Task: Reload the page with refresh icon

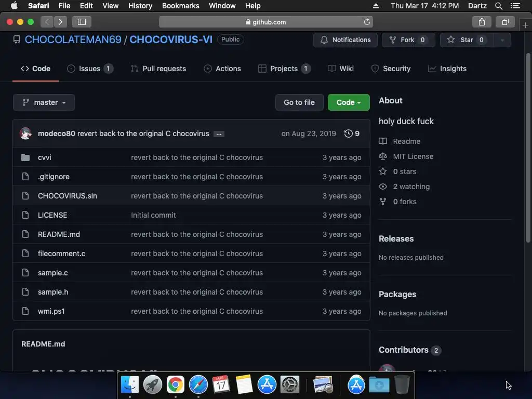Action: click(x=367, y=22)
